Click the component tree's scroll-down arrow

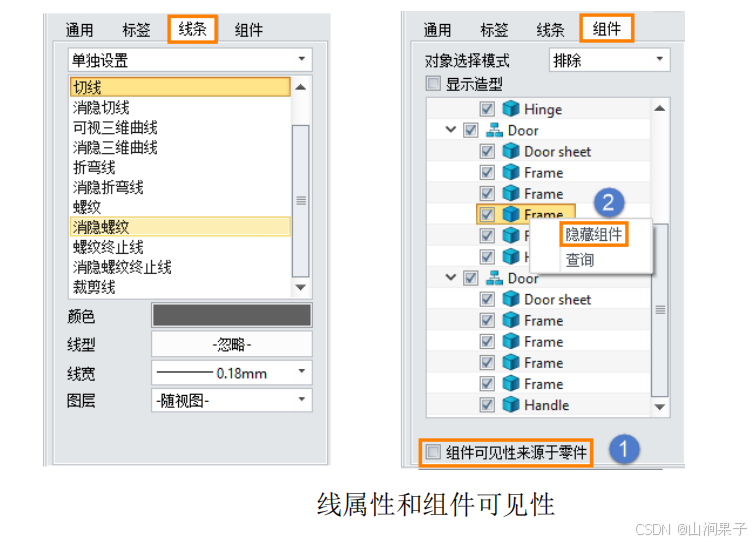coord(660,407)
